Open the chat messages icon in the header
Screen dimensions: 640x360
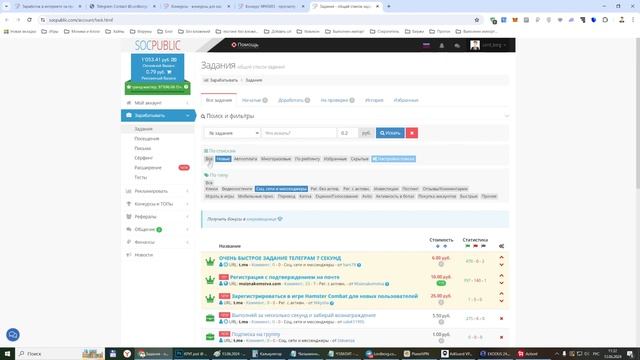457,45
